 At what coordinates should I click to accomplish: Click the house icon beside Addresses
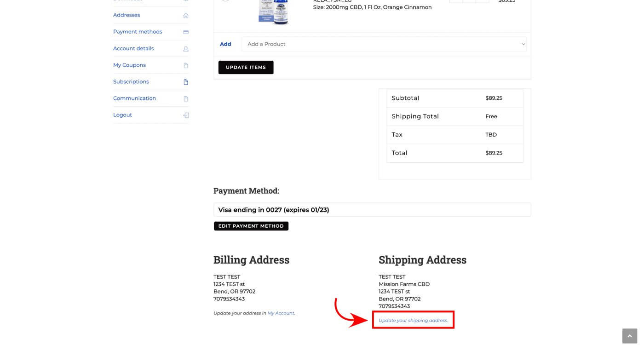click(x=186, y=16)
